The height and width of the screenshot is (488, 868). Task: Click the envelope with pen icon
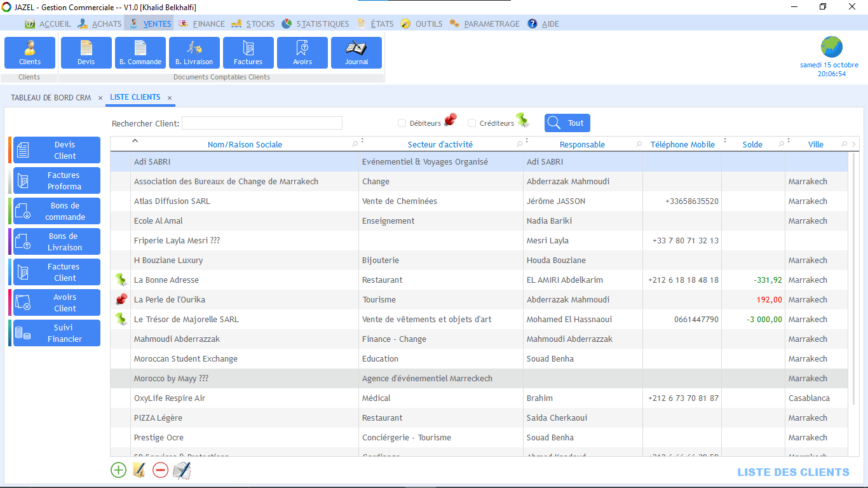(x=182, y=470)
